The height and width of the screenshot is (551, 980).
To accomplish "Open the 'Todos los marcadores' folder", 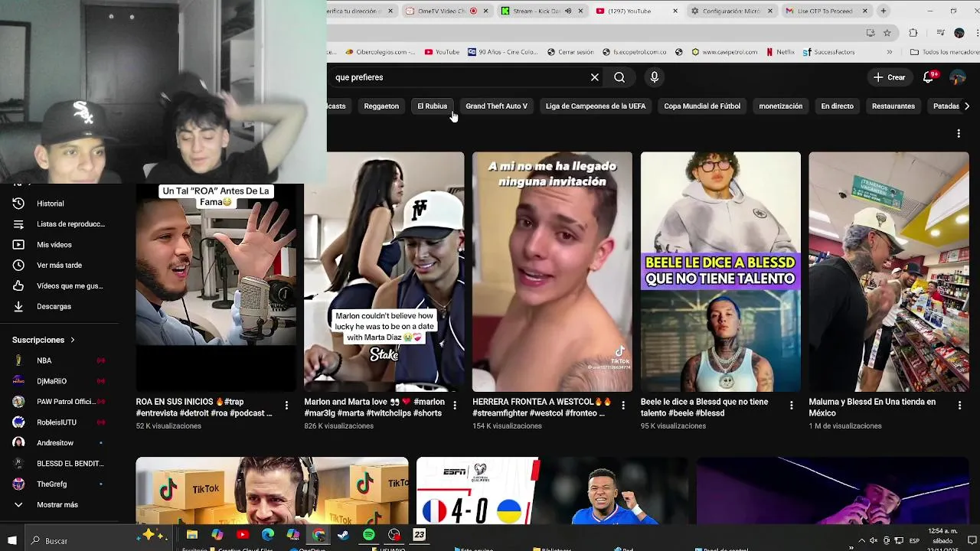I will tap(945, 52).
